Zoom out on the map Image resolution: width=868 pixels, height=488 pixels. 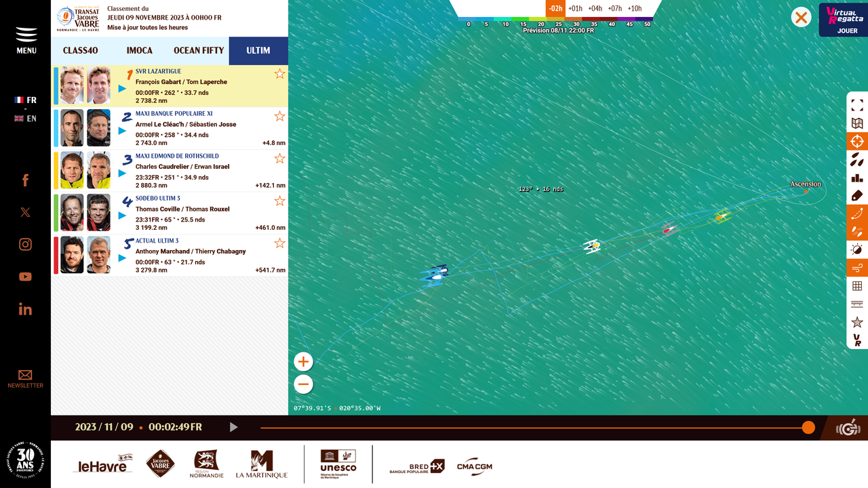click(x=303, y=384)
